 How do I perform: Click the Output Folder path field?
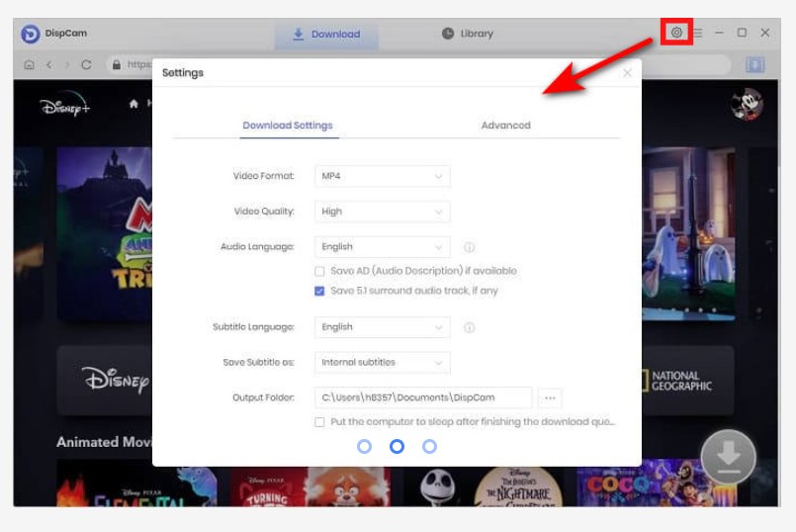point(423,398)
